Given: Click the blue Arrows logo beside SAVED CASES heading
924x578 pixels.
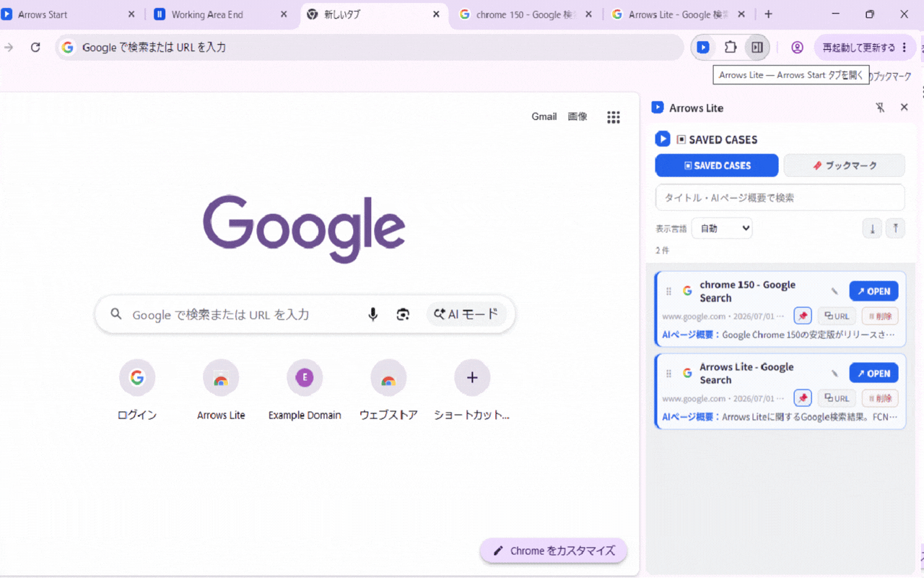Looking at the screenshot, I should point(663,139).
